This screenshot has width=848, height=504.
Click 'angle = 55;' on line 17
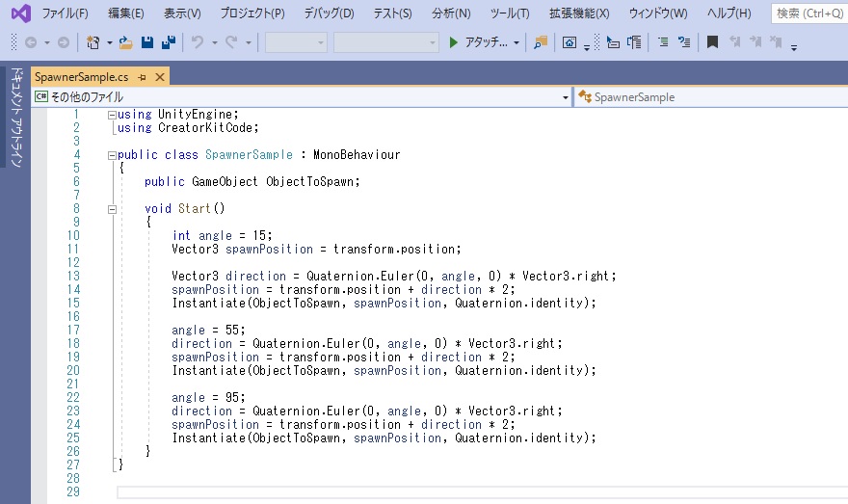click(x=208, y=330)
